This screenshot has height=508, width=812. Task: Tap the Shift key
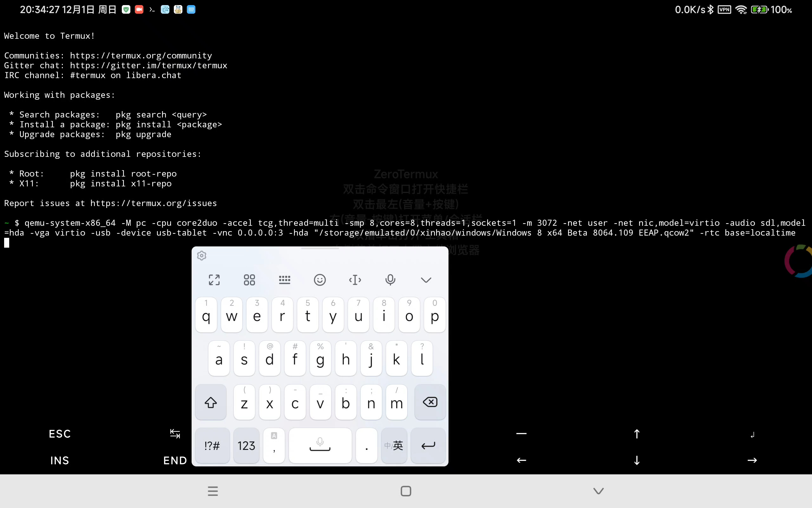[x=211, y=402]
